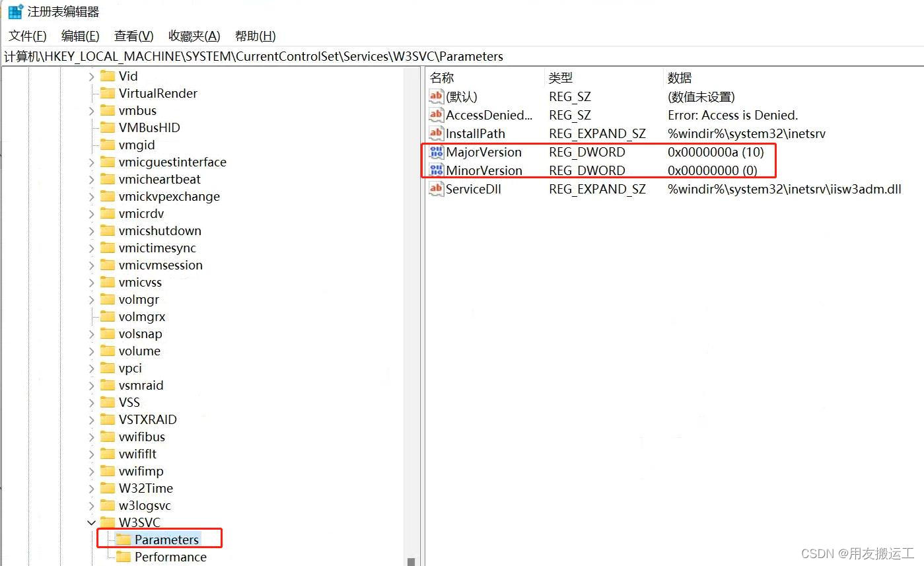Expand the W32Time key
The image size is (924, 566).
point(92,488)
